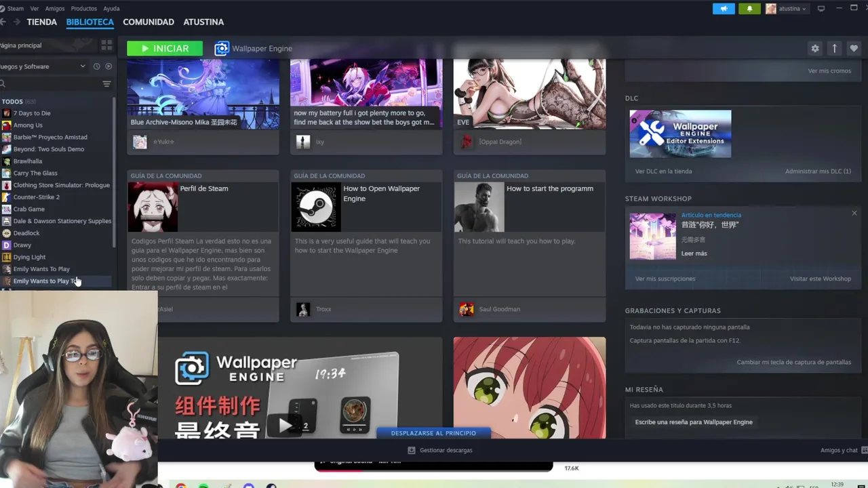868x488 pixels.
Task: Open How to Open Wallpaper Engine guide
Action: tap(366, 245)
